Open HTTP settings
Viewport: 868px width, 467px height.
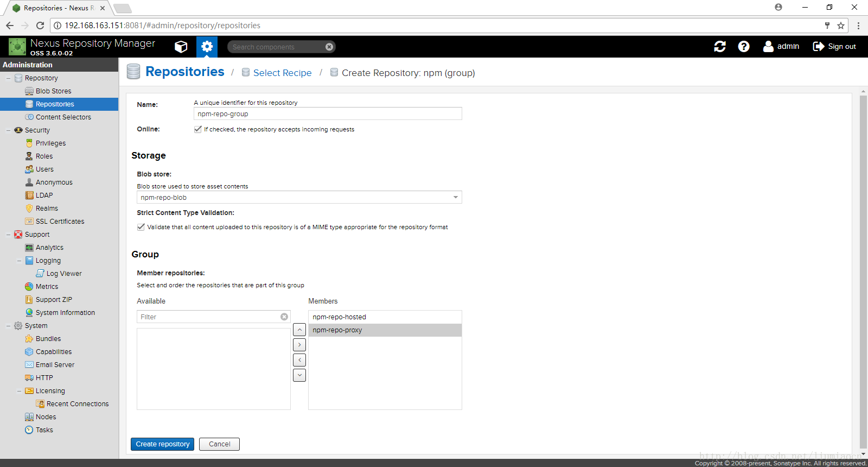[44, 378]
